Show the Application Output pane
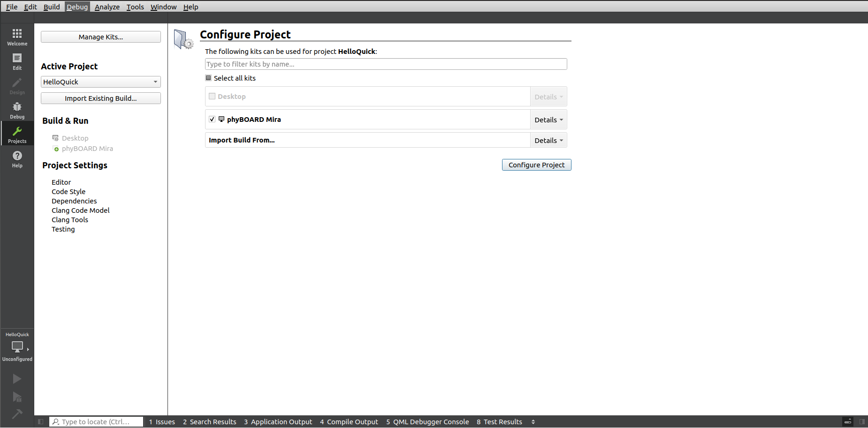 click(x=278, y=421)
